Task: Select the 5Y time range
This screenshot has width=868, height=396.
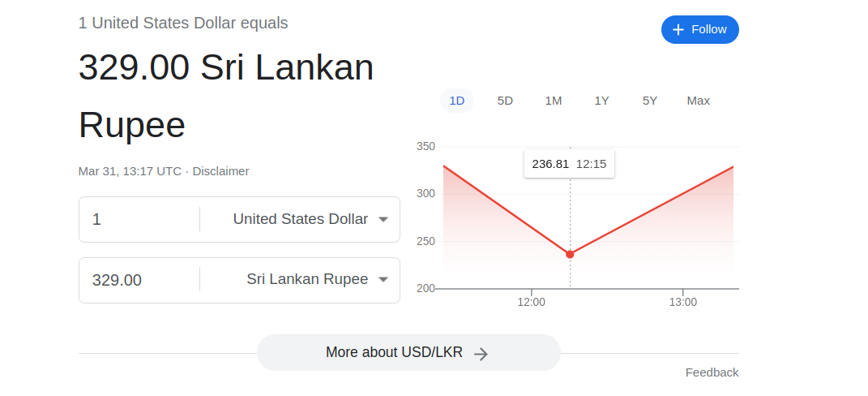Action: [x=650, y=101]
